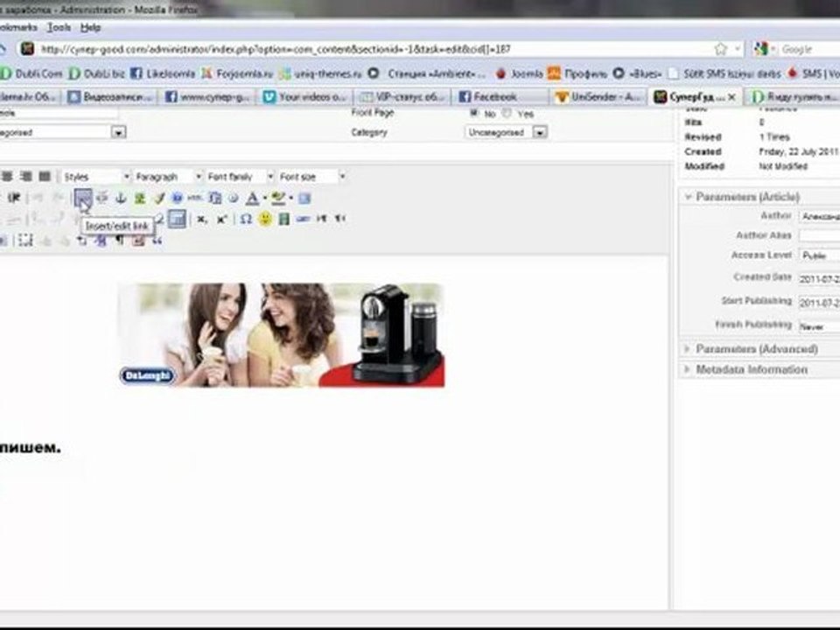Open the HTML source editor icon

pos(194,199)
